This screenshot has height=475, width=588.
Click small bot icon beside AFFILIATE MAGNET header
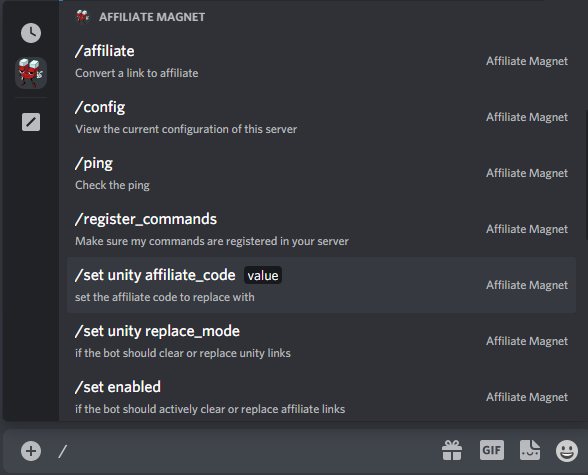(x=82, y=17)
